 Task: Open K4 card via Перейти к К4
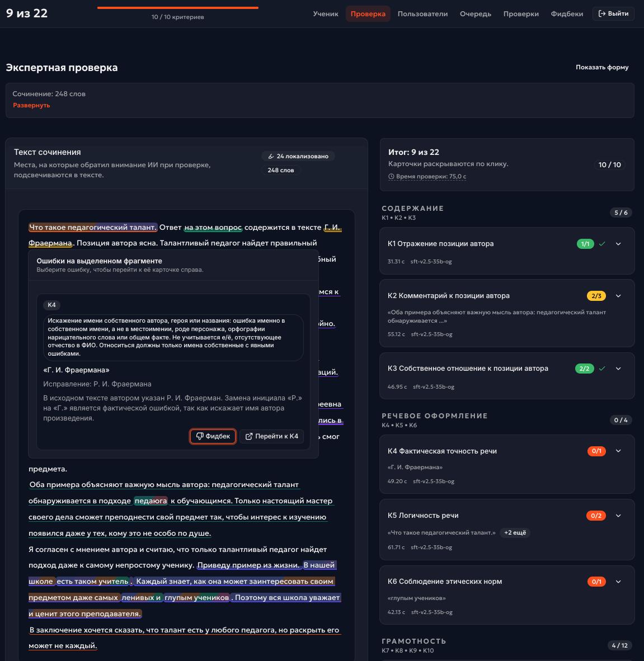point(271,436)
